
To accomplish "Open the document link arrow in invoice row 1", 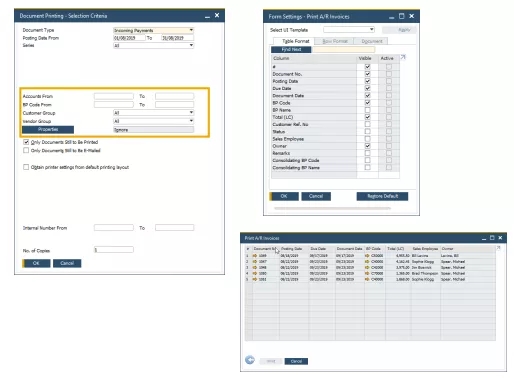I will [255, 256].
